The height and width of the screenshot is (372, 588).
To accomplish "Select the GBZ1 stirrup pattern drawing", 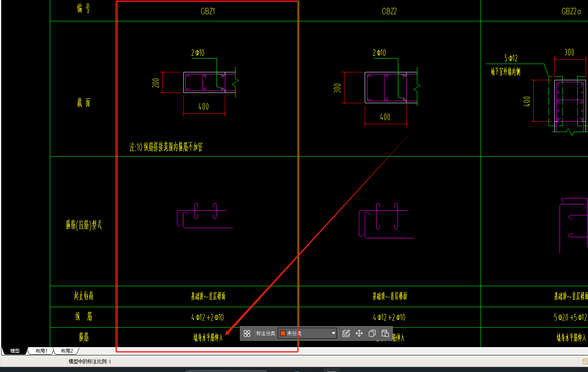I will [x=205, y=216].
